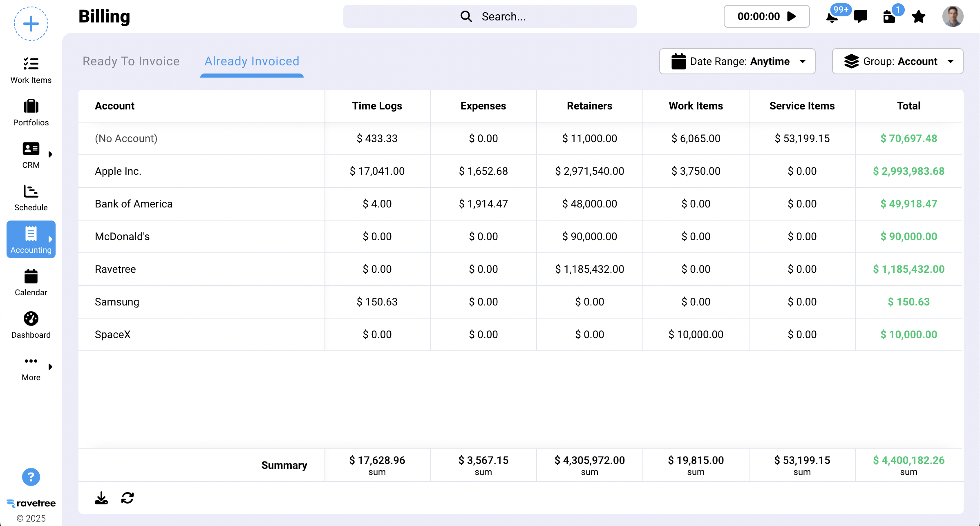Switch to Ready To Invoice tab
The image size is (980, 526).
point(131,61)
